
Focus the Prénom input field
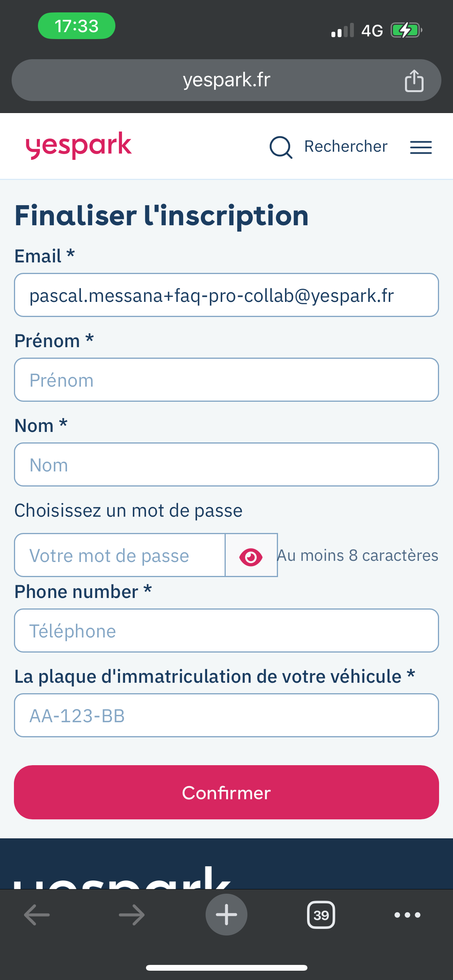[226, 380]
